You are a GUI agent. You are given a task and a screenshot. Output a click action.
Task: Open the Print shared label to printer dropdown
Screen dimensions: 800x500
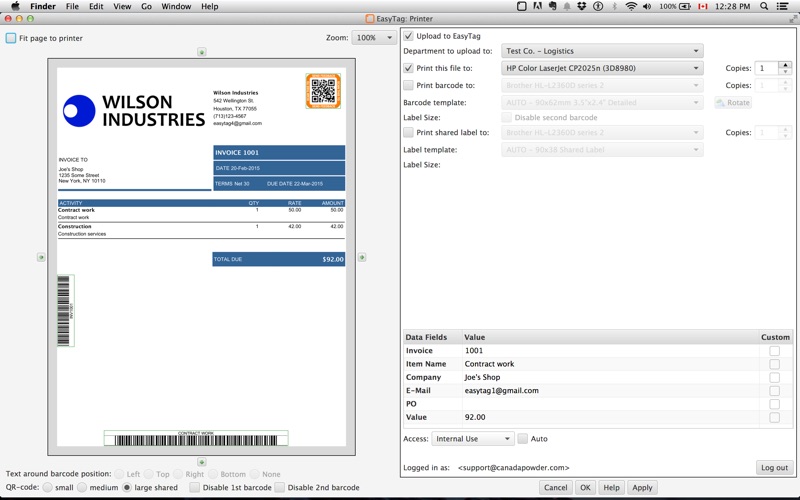click(x=602, y=132)
